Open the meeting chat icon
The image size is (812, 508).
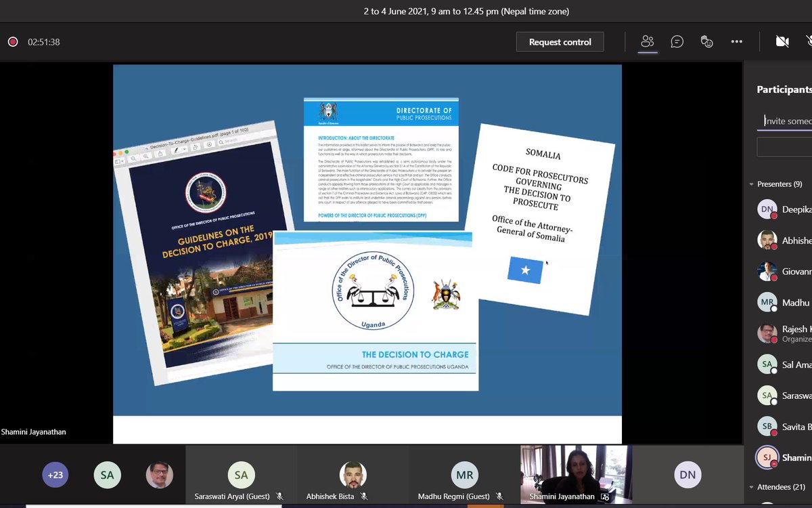[677, 42]
